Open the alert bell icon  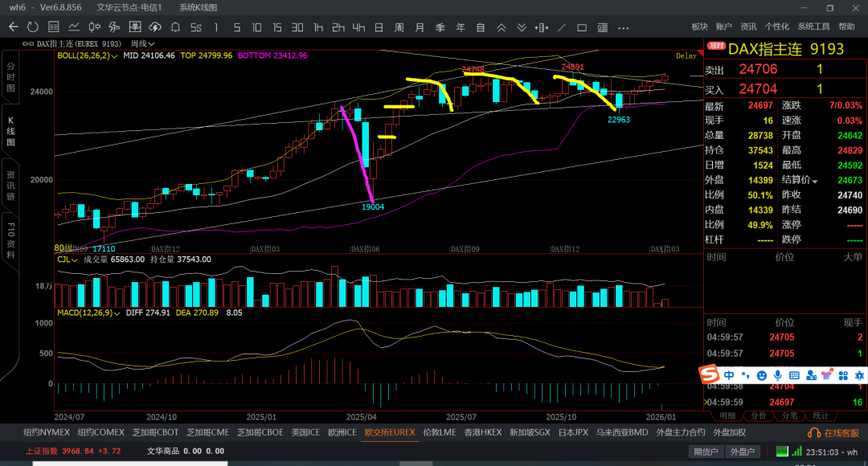coord(175,27)
